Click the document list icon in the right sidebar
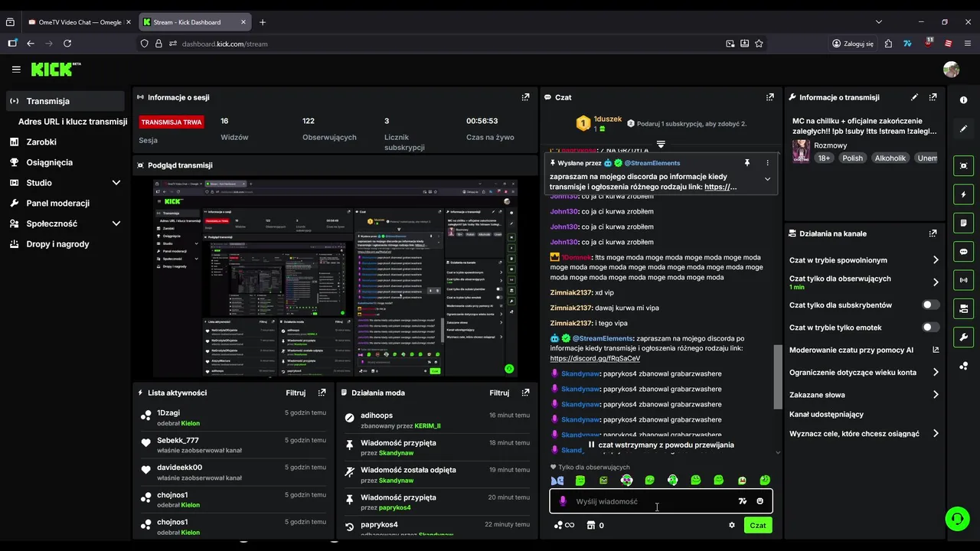 (963, 223)
